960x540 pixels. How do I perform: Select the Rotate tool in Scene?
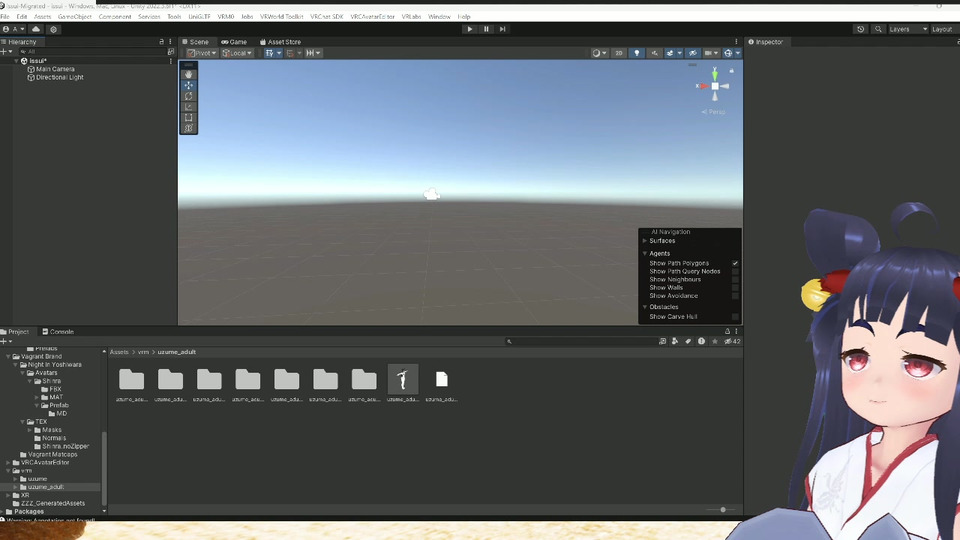click(x=189, y=96)
